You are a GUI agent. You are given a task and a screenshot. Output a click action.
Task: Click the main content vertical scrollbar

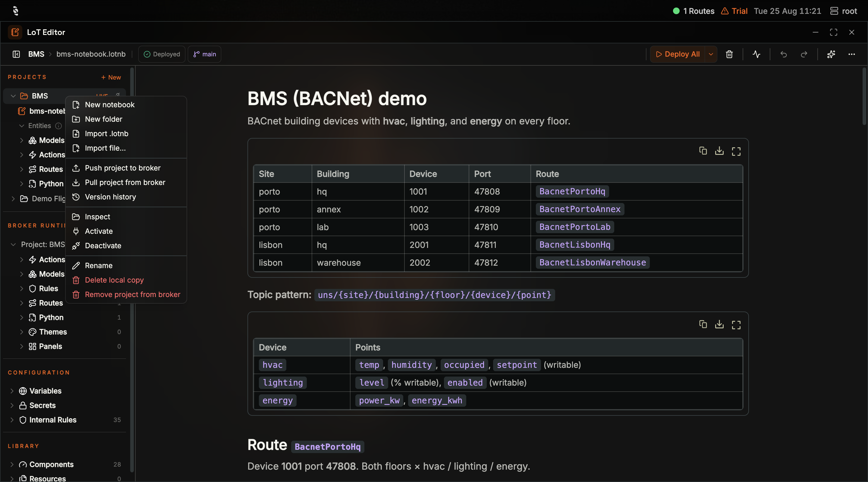click(864, 96)
